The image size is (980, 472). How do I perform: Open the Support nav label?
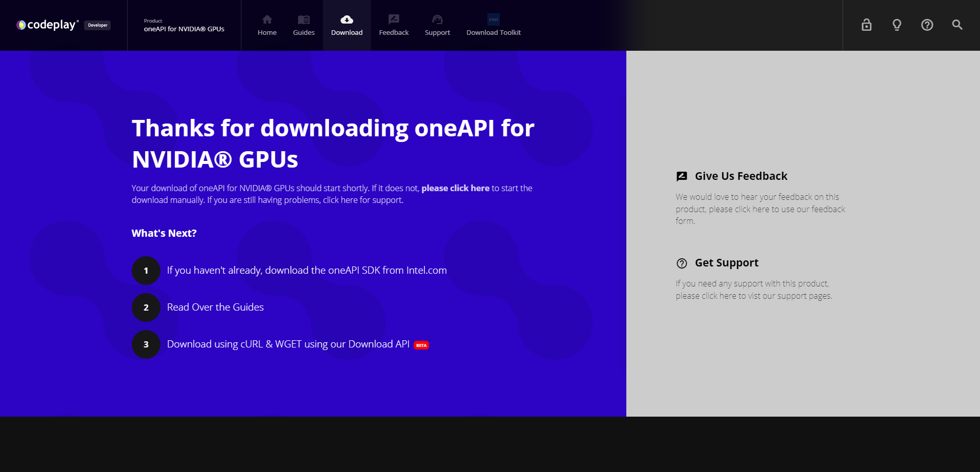437,32
